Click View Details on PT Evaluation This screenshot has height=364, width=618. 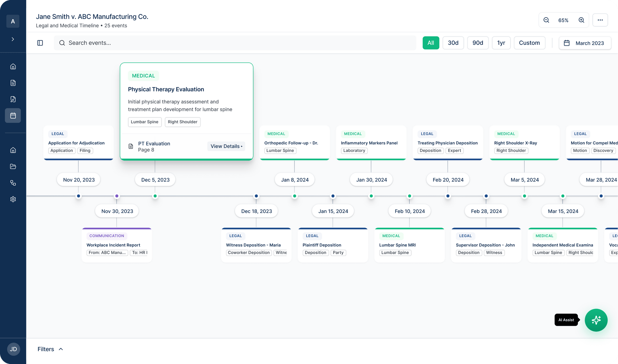pos(226,146)
